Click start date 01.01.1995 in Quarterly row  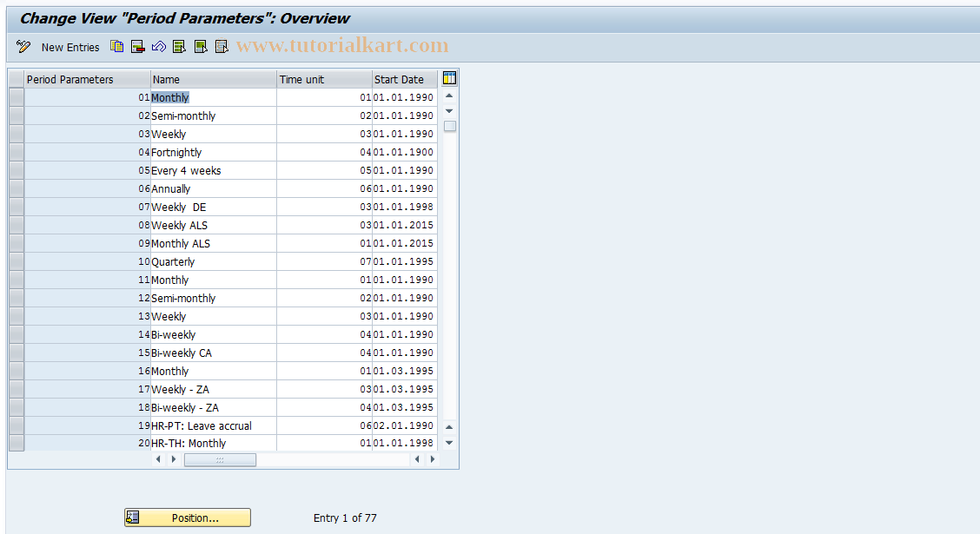coord(404,261)
